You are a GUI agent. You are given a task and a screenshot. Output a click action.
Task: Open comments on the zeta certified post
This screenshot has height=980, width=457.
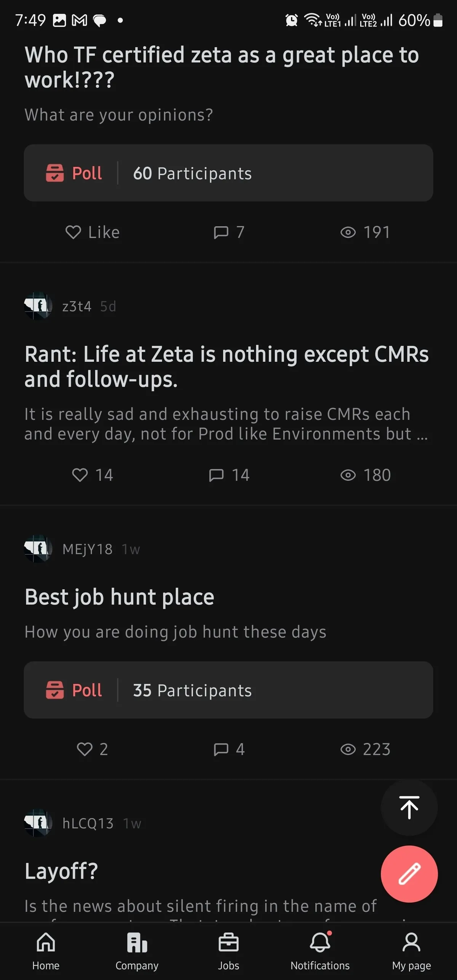[229, 232]
